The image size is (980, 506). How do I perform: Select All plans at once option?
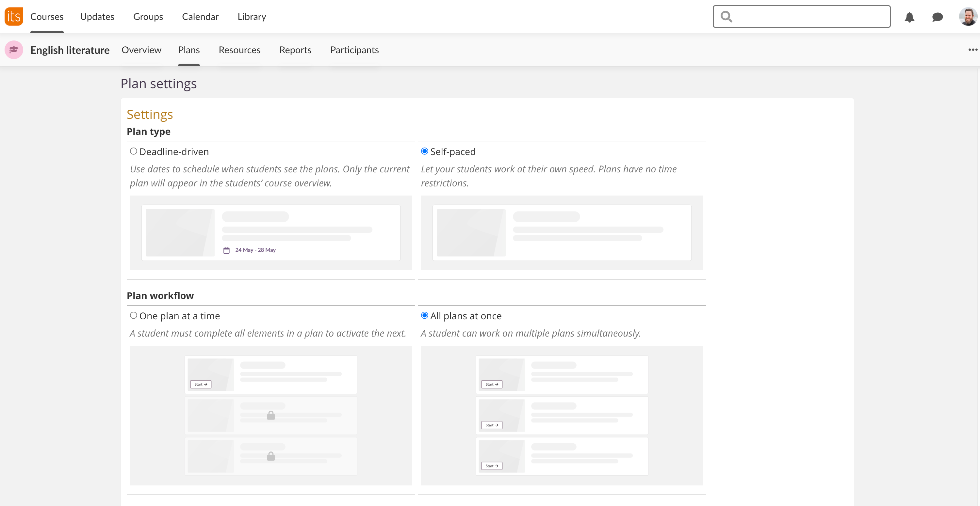425,316
